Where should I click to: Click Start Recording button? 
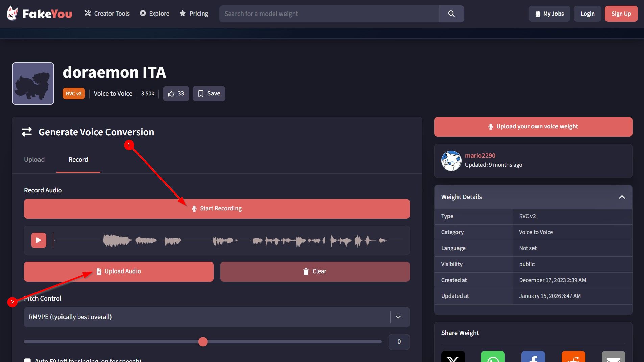tap(217, 209)
